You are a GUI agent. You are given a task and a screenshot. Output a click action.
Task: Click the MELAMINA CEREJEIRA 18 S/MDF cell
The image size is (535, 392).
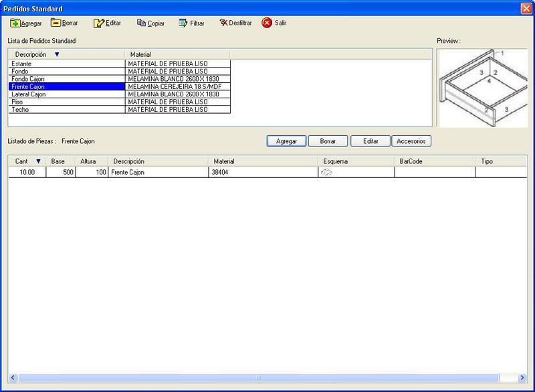tap(178, 87)
